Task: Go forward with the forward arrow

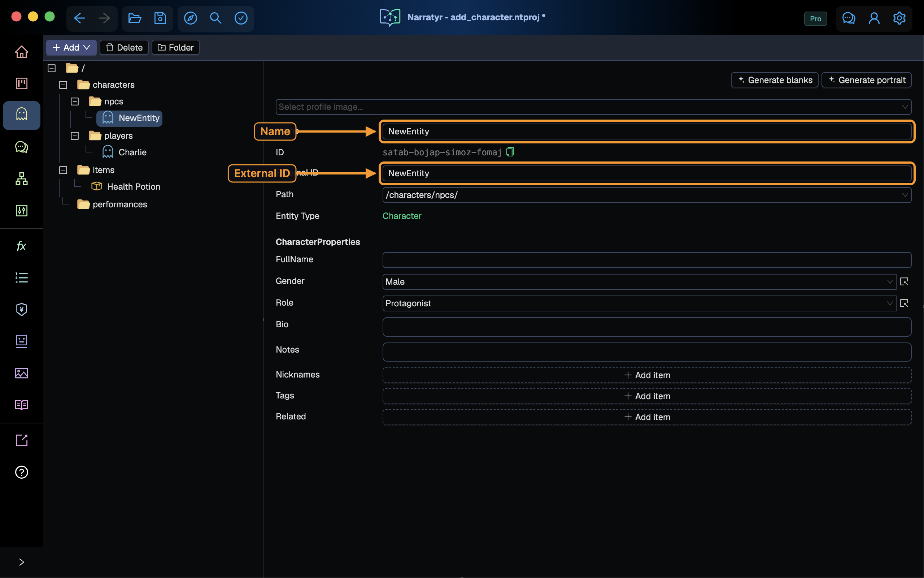Action: click(x=104, y=18)
